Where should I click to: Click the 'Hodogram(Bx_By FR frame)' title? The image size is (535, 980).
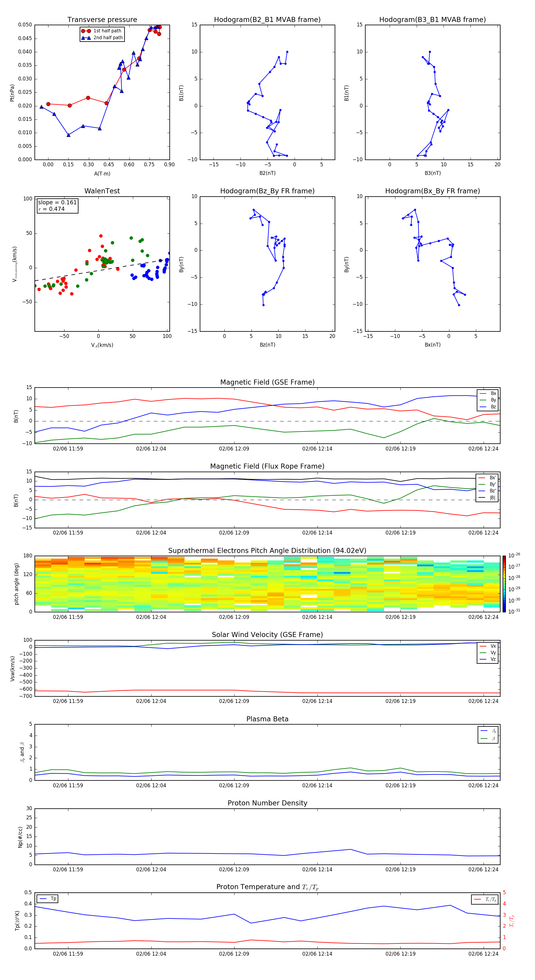coord(432,191)
